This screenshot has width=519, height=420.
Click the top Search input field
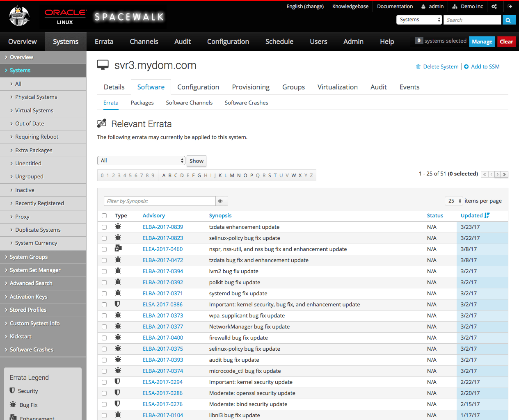click(x=472, y=20)
